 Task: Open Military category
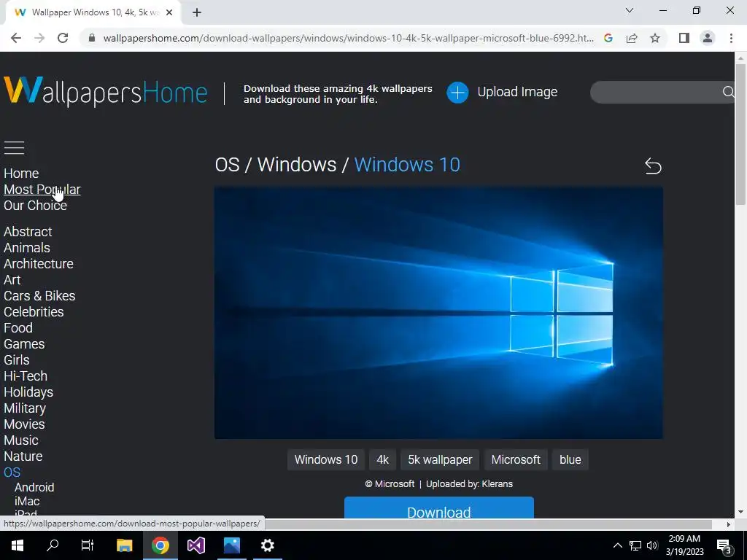point(25,408)
